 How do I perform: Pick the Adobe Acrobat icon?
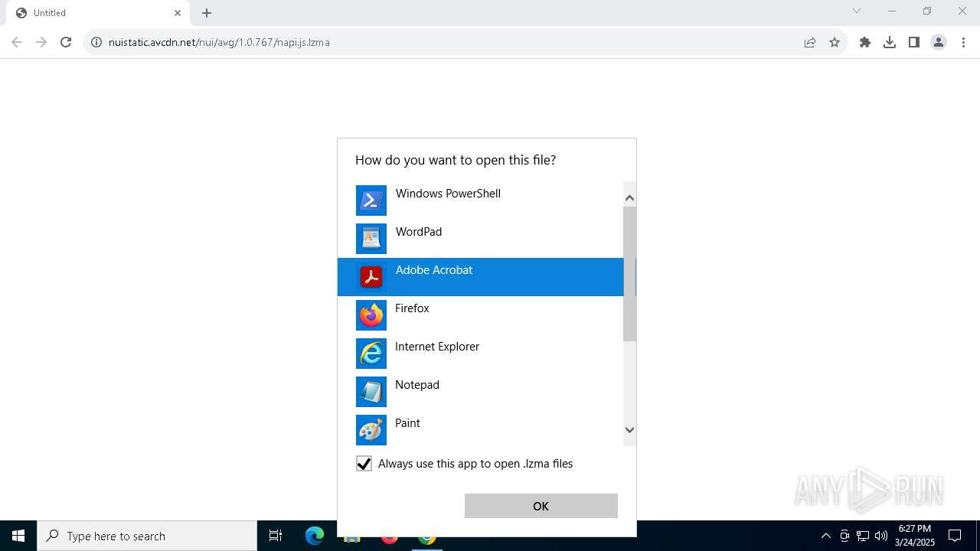coord(371,277)
